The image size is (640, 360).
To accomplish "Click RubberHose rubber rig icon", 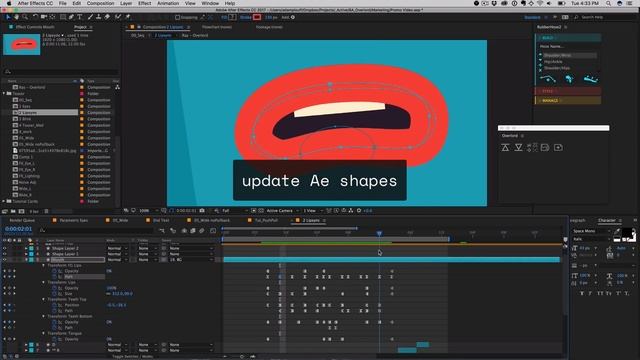I will click(x=569, y=78).
